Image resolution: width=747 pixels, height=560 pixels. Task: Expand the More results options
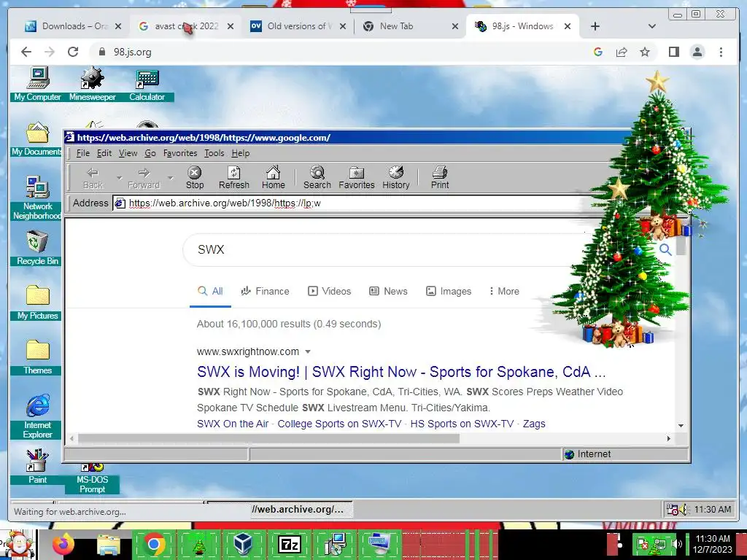pos(505,292)
